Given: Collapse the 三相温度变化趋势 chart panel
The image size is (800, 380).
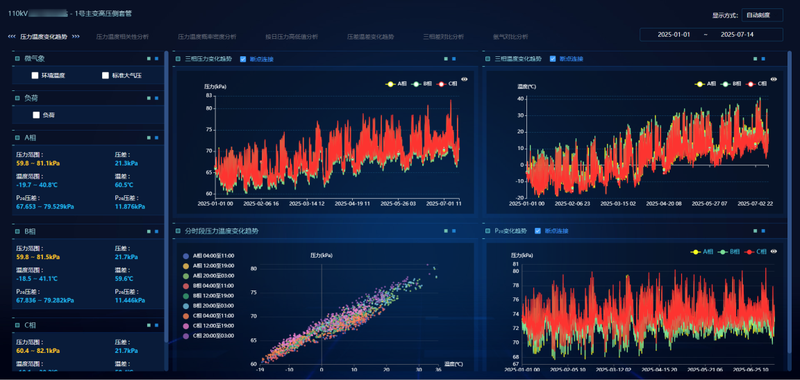Looking at the screenshot, I should pyautogui.click(x=488, y=59).
